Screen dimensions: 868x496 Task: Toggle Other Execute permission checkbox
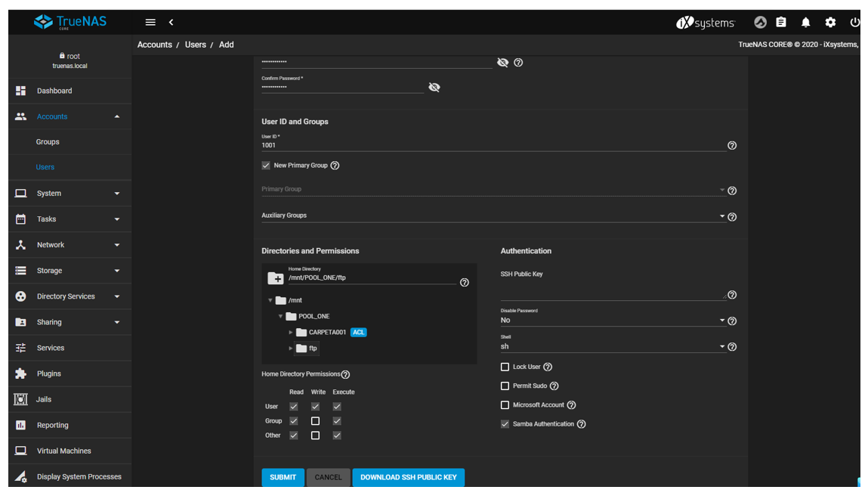tap(337, 435)
